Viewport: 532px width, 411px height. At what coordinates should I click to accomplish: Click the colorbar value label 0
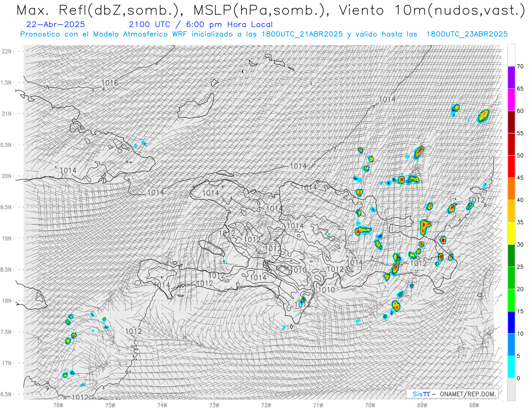(x=518, y=378)
